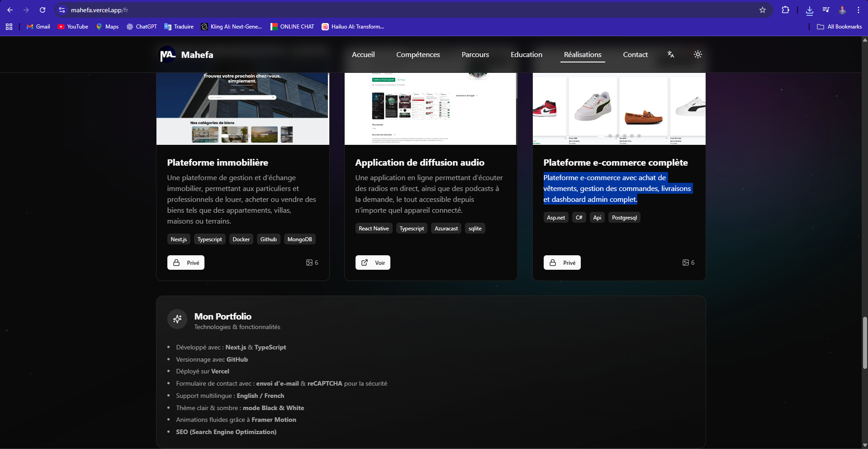The image size is (868, 449).
Task: Open the browser extensions puzzle icon
Action: [x=786, y=10]
